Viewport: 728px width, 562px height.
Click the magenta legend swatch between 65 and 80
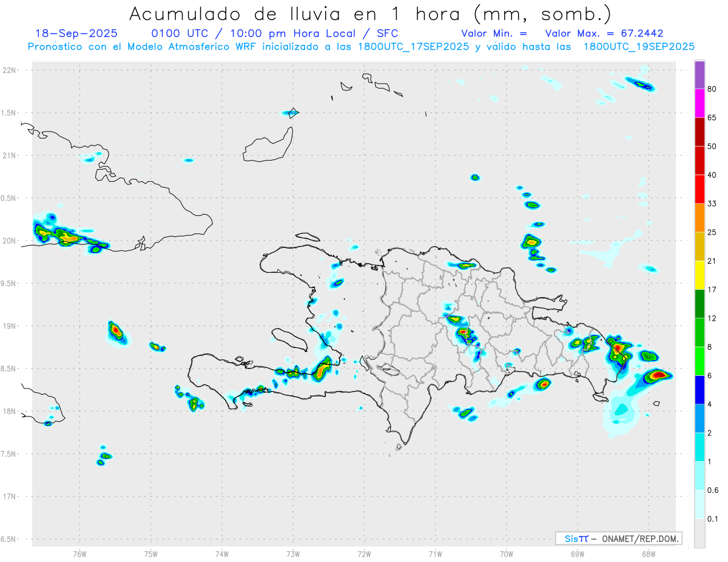click(699, 104)
